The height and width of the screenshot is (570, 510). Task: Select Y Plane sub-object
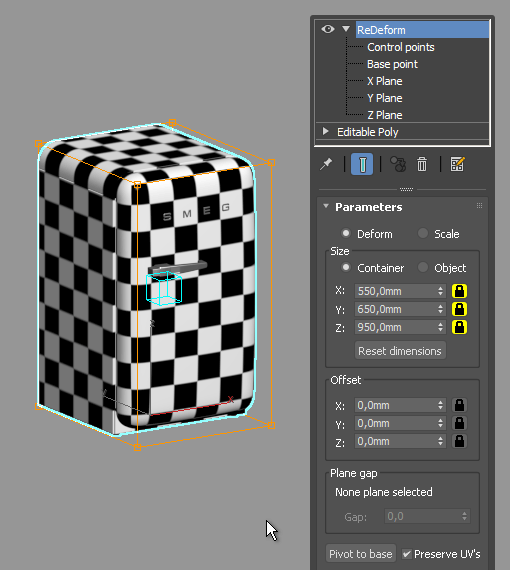tap(385, 98)
